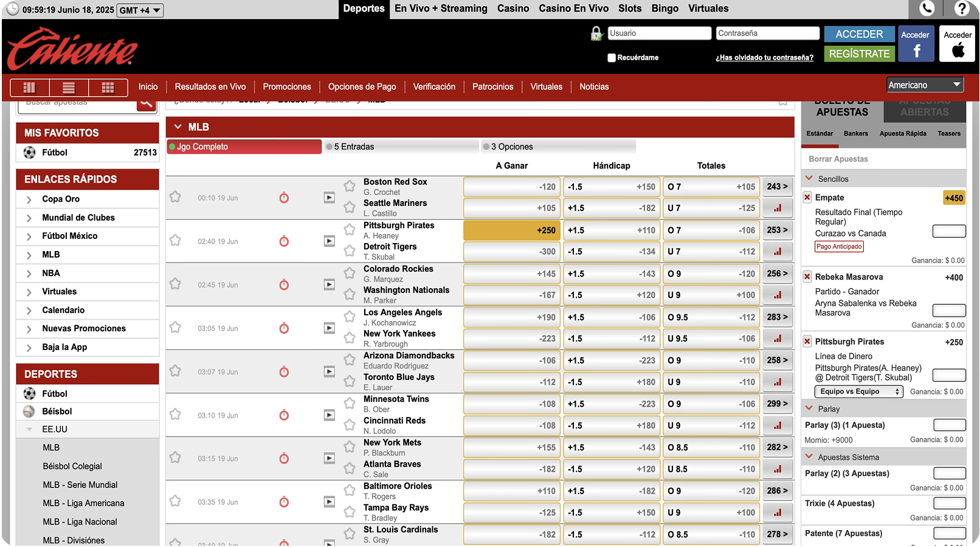Click the stake field for Parlay (3)
980x547 pixels.
[949, 425]
